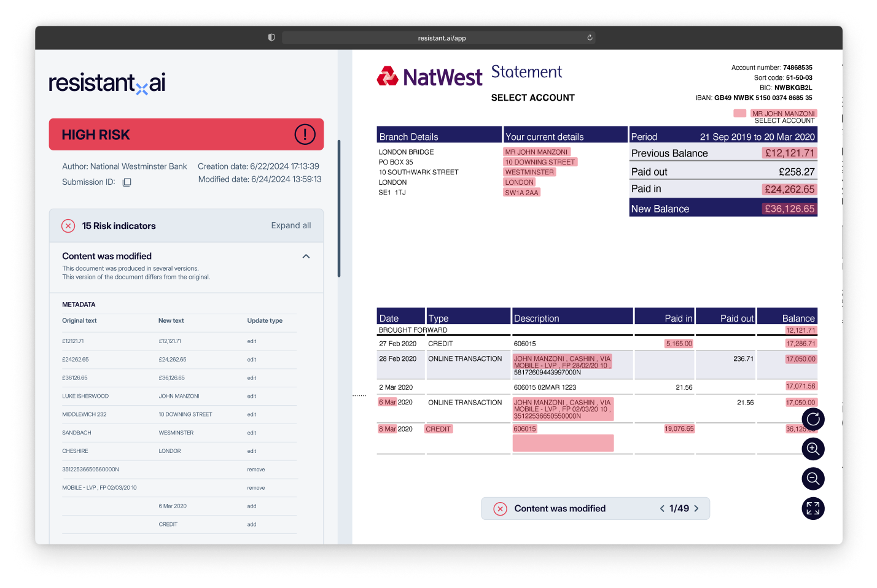Image resolution: width=877 pixels, height=588 pixels.
Task: Click highlighted WESTMINSTER in current details
Action: point(529,172)
